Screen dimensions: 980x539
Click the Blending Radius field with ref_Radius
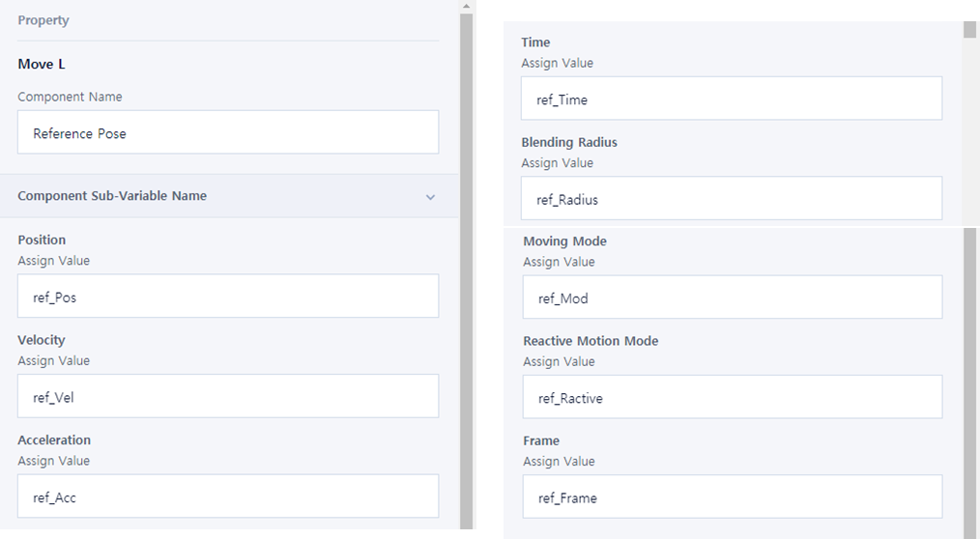coord(732,199)
